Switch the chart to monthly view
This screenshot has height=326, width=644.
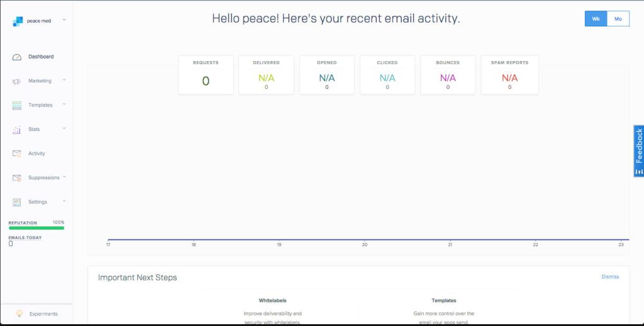coord(618,19)
